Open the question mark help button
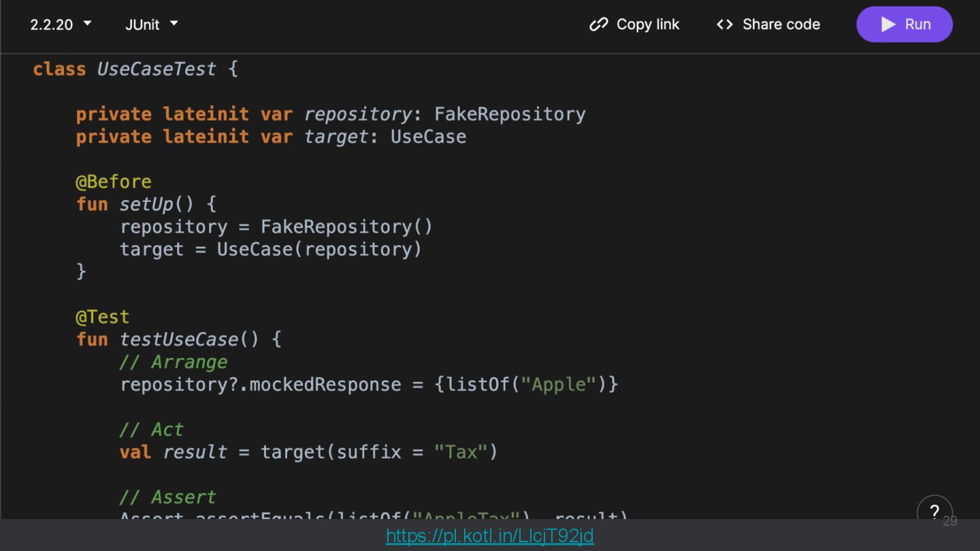 [x=934, y=512]
